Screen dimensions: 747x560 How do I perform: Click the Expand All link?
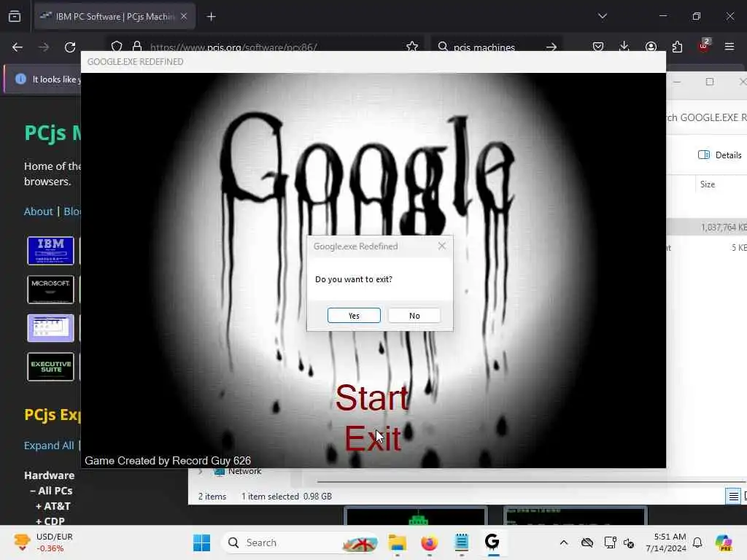[x=49, y=446]
